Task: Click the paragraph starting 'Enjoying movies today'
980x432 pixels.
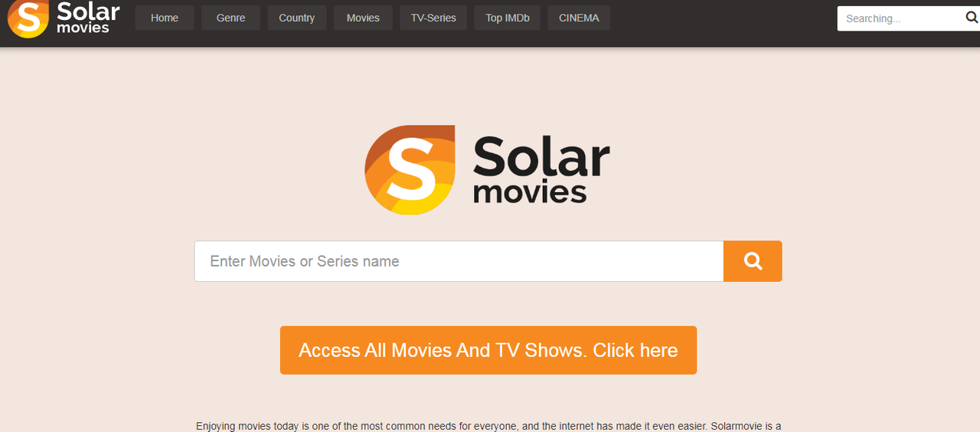Action: click(488, 426)
